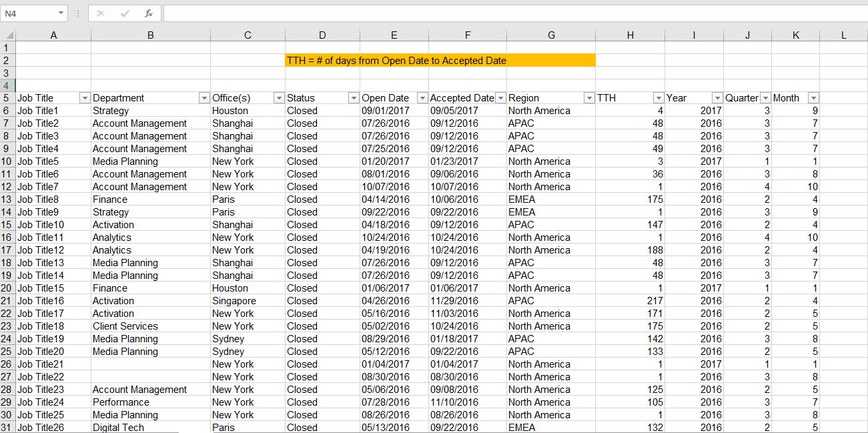Expand the Region column filter
This screenshot has height=433, width=868.
click(589, 98)
